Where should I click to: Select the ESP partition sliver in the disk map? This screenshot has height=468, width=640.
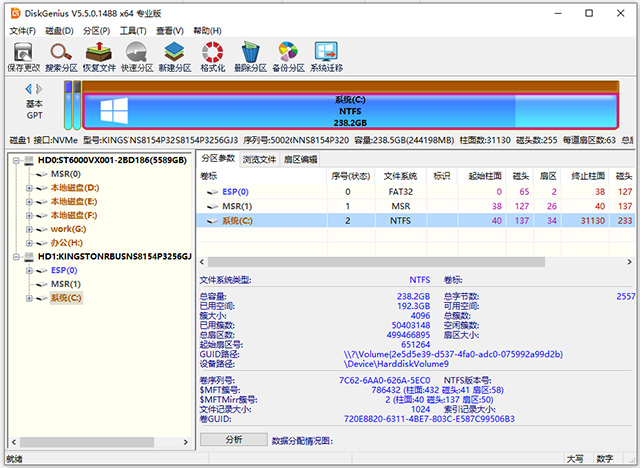[x=68, y=105]
